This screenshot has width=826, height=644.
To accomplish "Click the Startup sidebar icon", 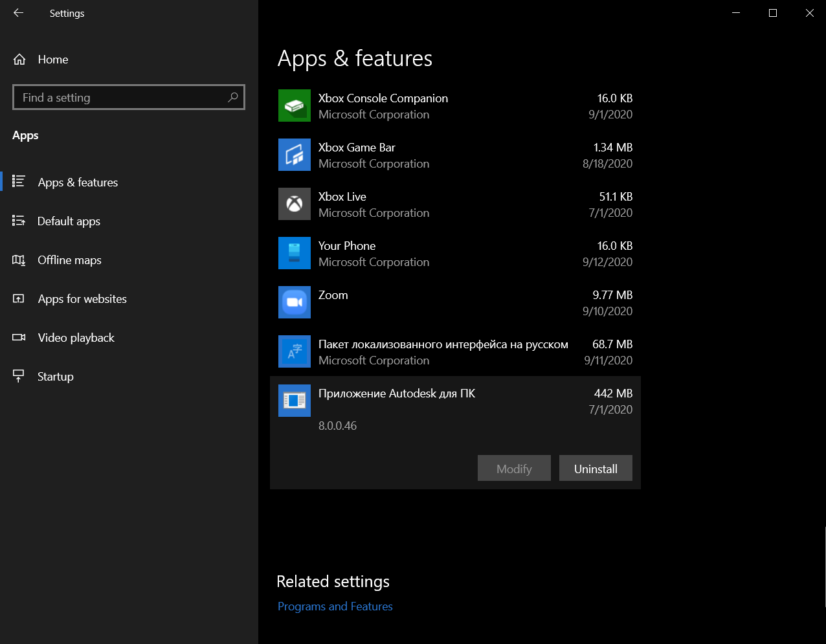I will point(19,376).
